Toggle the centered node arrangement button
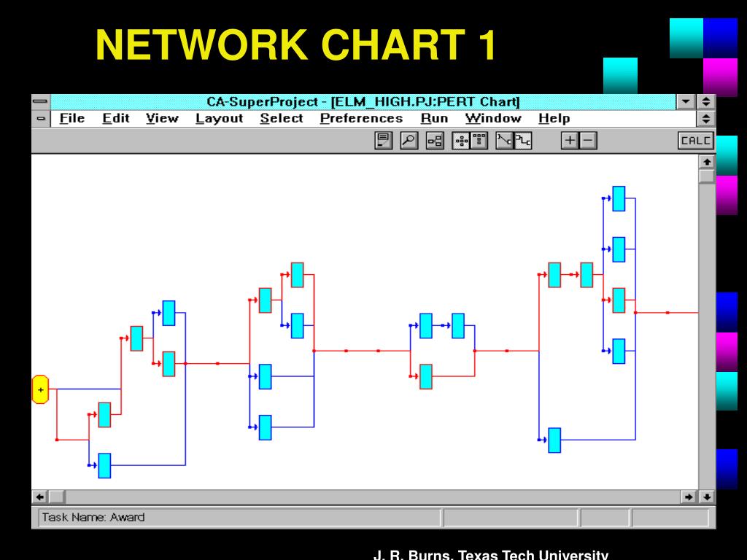 (461, 141)
